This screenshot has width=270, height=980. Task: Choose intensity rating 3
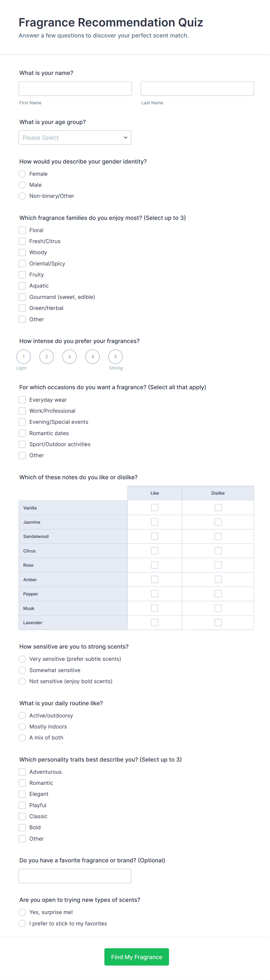pos(70,356)
